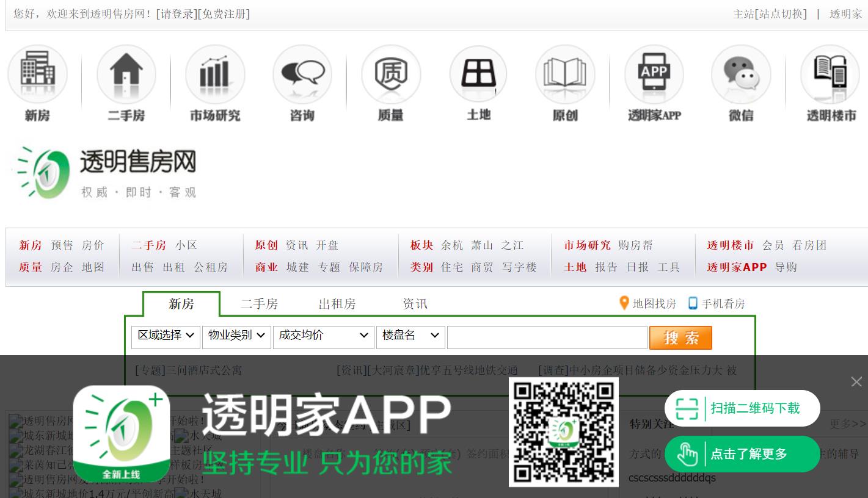Click the 手机看房 phone icon

point(693,303)
